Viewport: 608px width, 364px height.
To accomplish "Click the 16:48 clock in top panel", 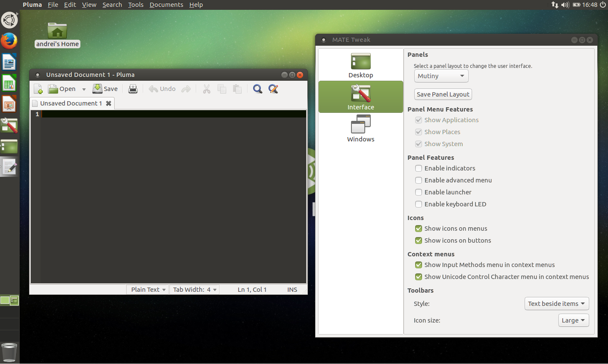I will (x=590, y=5).
